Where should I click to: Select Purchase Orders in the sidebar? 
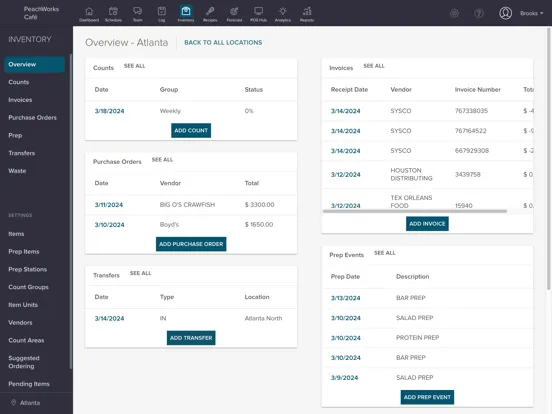coord(32,118)
